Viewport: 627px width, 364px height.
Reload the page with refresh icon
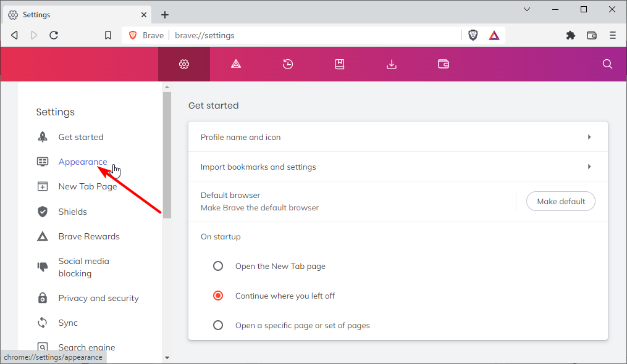coord(54,35)
